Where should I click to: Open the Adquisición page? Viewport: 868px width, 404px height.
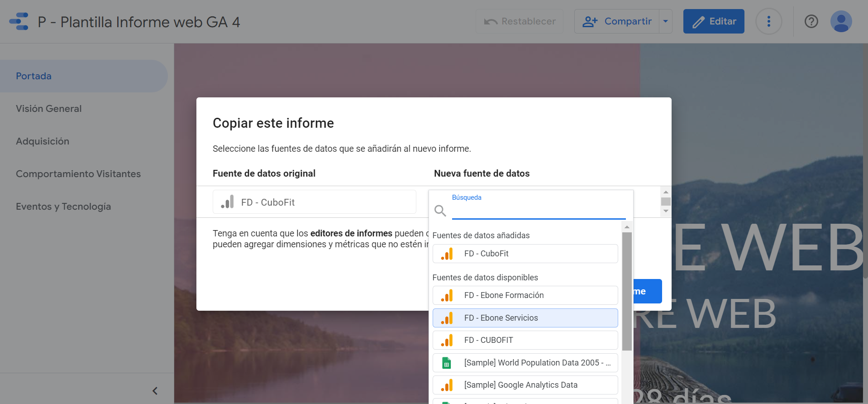point(43,141)
